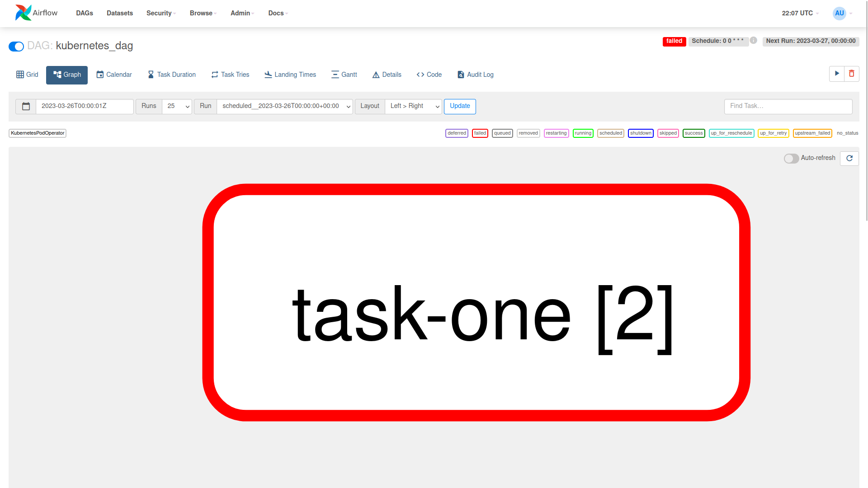
Task: Change the number of Runs shown
Action: click(x=177, y=106)
